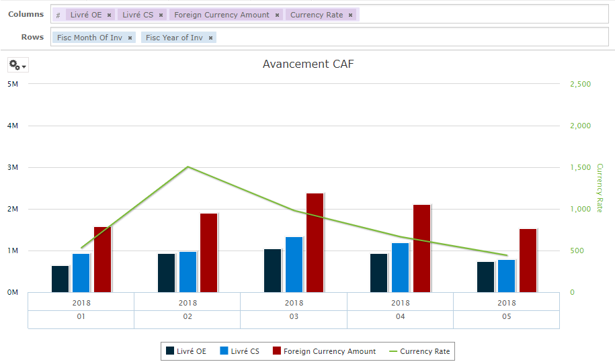615x364 pixels.
Task: Remove Fisc Month Of Inv row
Action: point(130,38)
